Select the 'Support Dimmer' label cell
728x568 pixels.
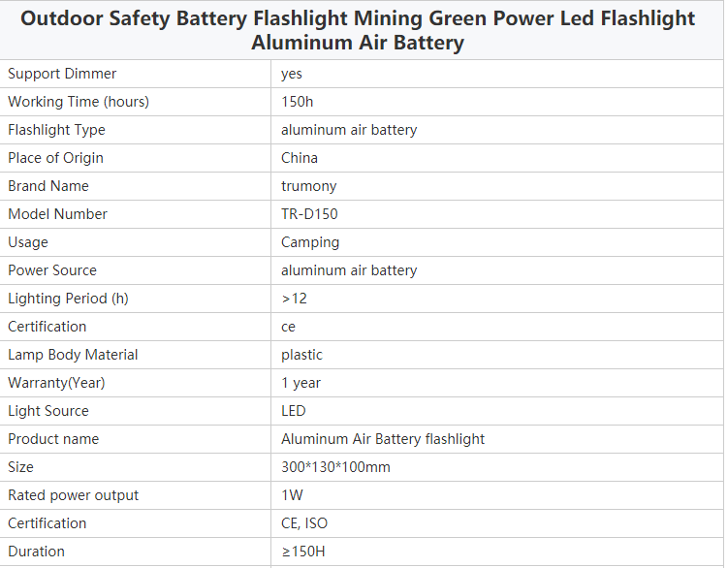pyautogui.click(x=135, y=74)
